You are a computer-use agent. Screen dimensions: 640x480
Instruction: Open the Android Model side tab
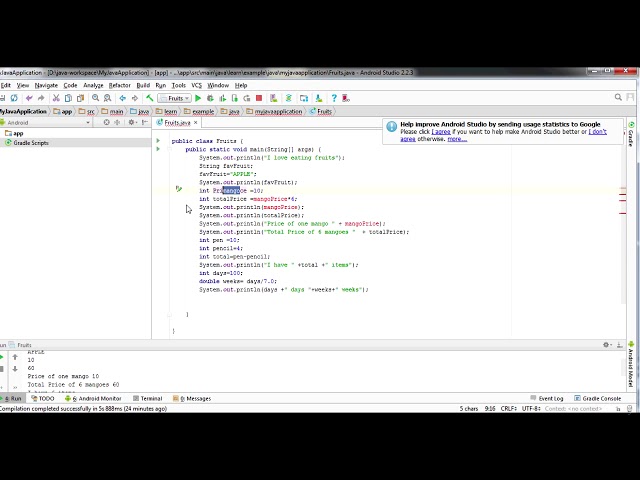[631, 364]
